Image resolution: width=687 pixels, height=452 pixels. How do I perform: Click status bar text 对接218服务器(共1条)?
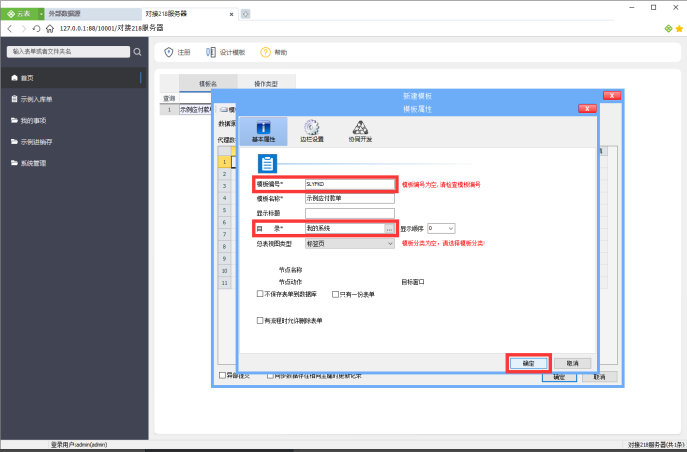(656, 445)
